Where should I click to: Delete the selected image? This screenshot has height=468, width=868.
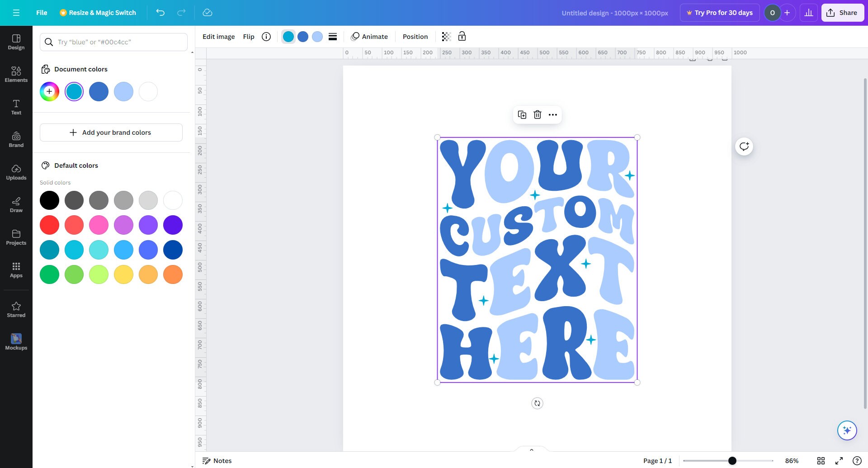[537, 114]
